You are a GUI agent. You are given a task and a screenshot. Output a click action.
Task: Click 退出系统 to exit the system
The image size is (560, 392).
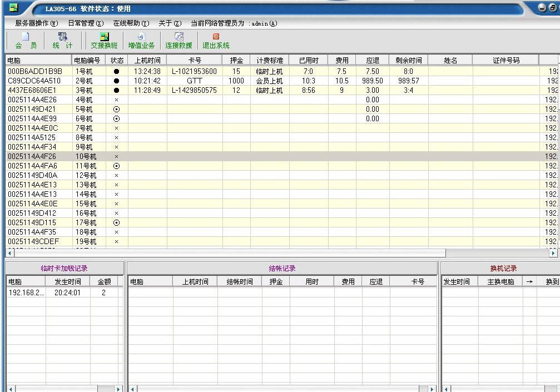(216, 41)
